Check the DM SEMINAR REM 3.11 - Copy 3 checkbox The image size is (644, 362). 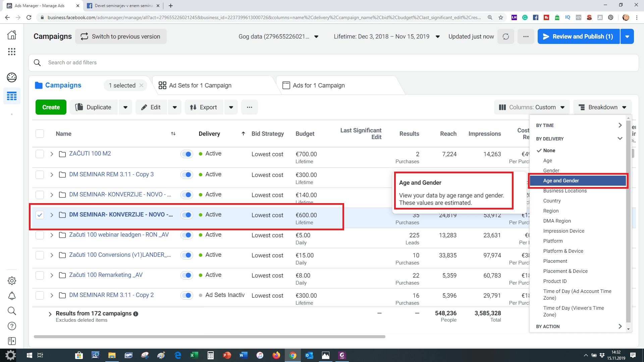(40, 175)
